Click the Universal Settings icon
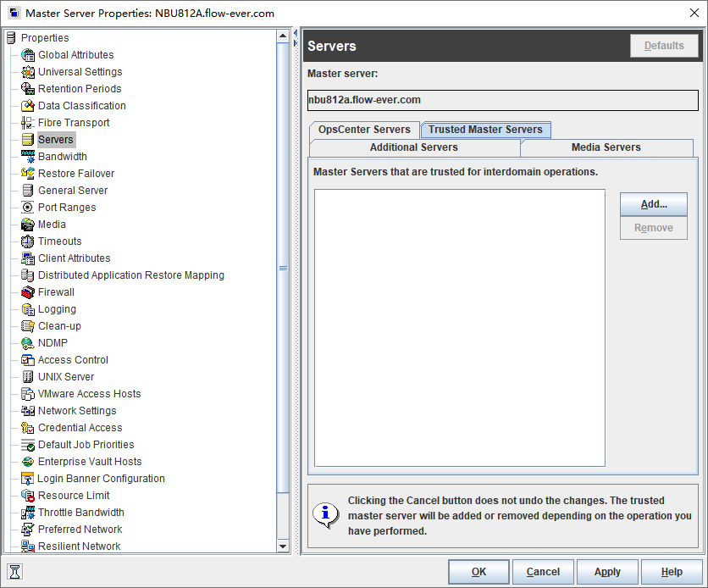Image resolution: width=708 pixels, height=588 pixels. click(28, 72)
